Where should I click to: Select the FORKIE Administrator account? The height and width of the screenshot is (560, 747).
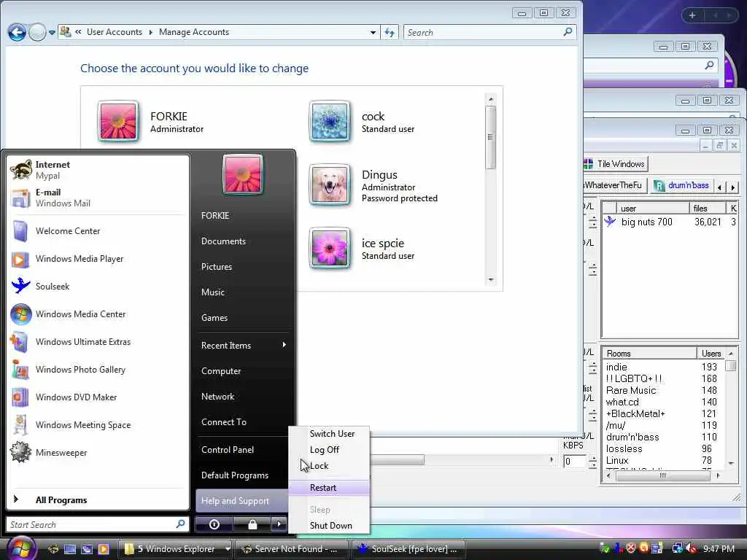(150, 122)
